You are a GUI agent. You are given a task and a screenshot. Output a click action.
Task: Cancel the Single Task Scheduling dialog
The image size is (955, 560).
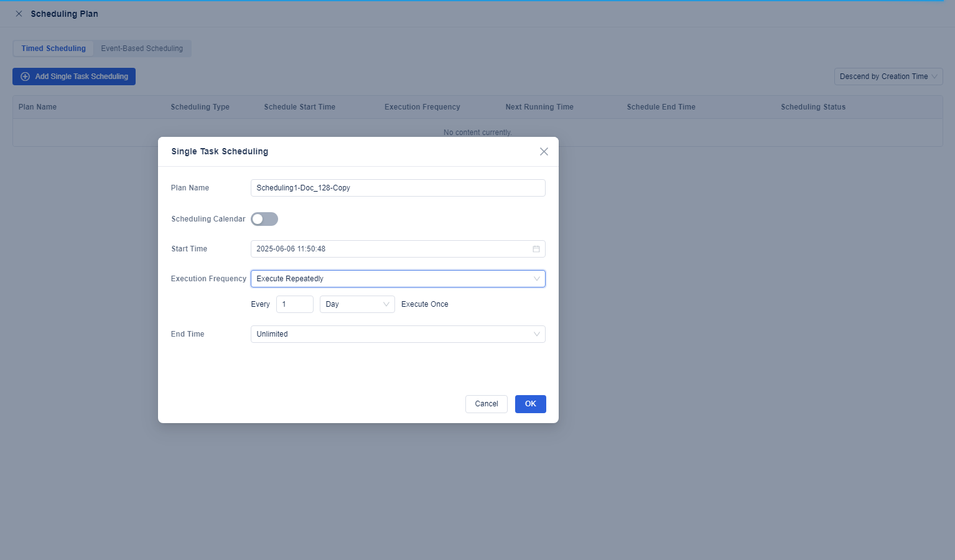pyautogui.click(x=487, y=404)
